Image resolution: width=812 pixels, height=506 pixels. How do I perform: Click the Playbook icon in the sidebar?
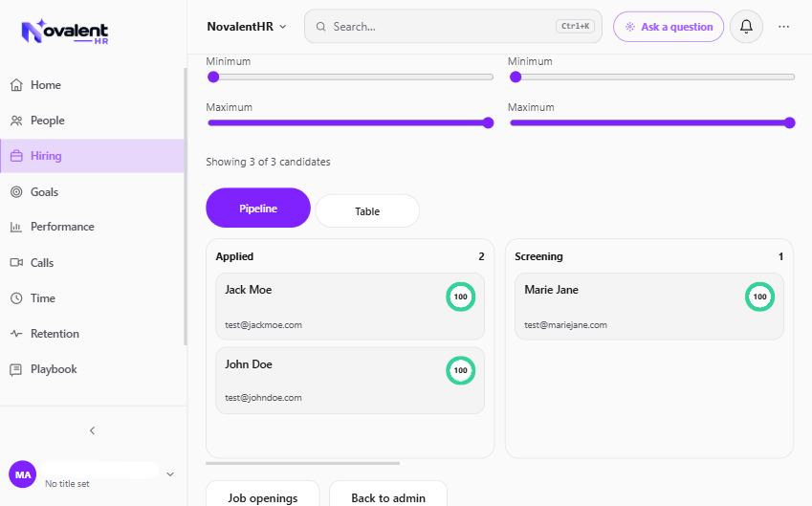(16, 370)
